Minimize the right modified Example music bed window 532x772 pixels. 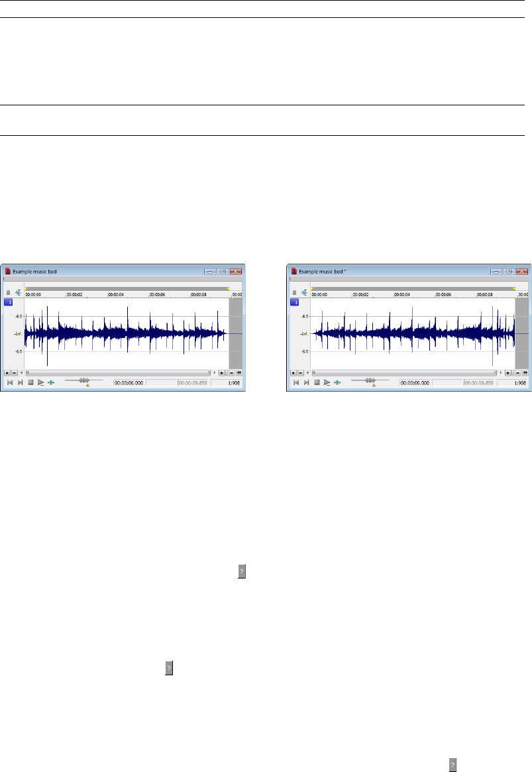point(496,272)
